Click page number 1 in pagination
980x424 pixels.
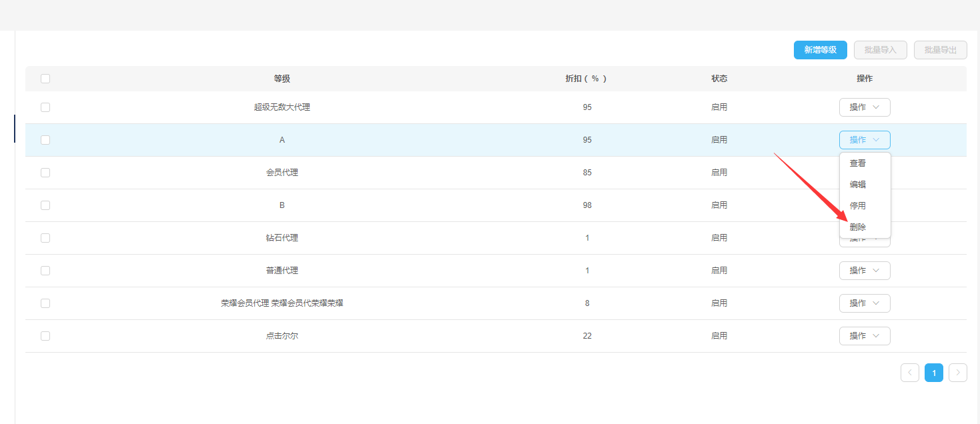[933, 373]
